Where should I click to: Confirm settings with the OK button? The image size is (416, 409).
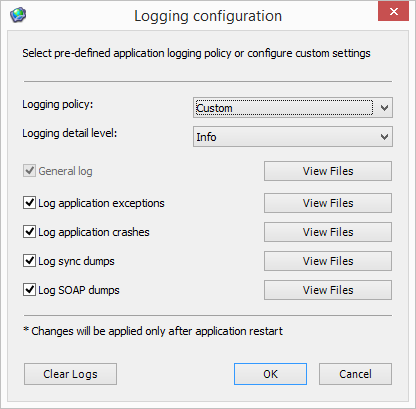tap(270, 374)
